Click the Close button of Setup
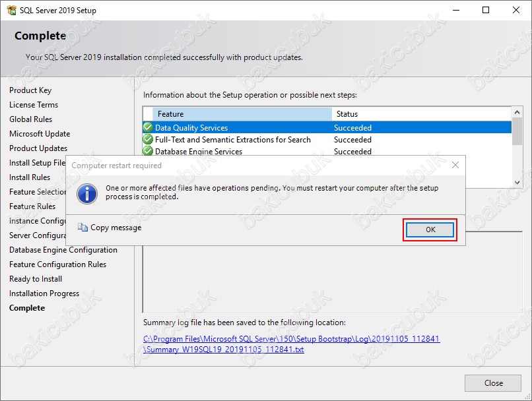Viewport: 532px width, 401px height. pyautogui.click(x=493, y=383)
